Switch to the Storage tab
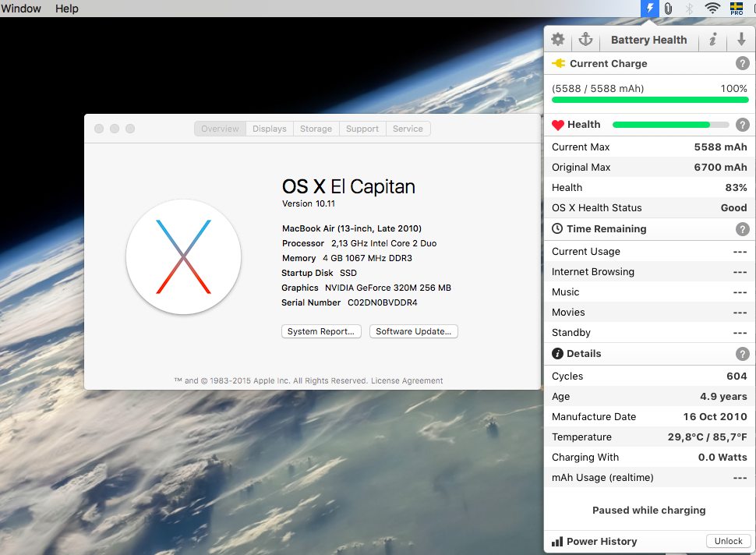The width and height of the screenshot is (756, 555). (316, 129)
